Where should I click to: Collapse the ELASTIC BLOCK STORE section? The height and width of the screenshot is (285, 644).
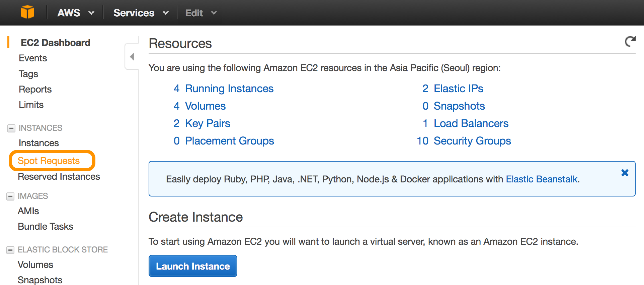point(11,250)
